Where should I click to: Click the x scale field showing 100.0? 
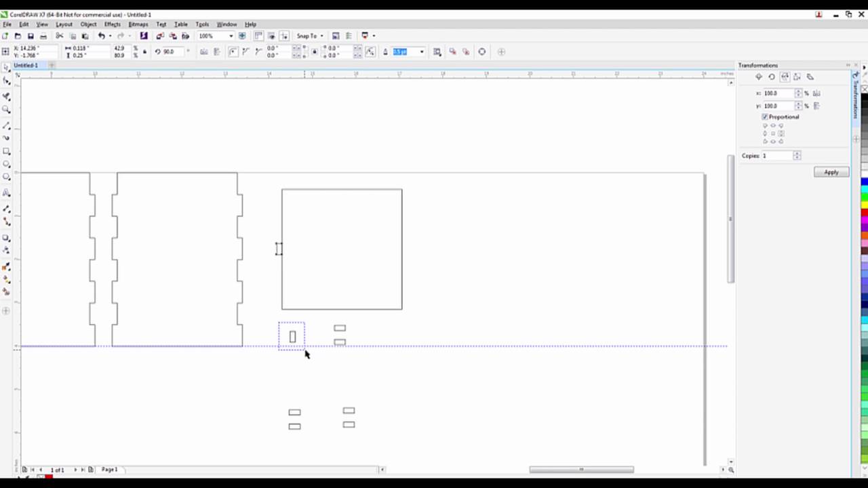(778, 94)
